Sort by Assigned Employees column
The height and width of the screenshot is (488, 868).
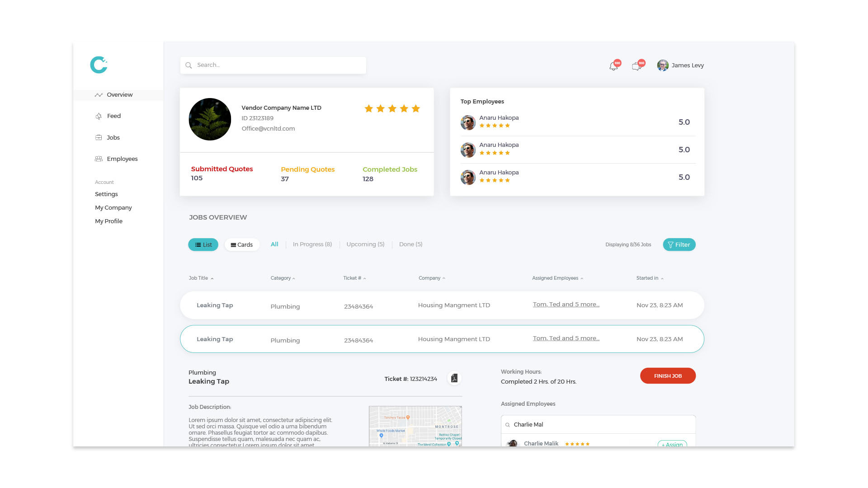(x=557, y=278)
